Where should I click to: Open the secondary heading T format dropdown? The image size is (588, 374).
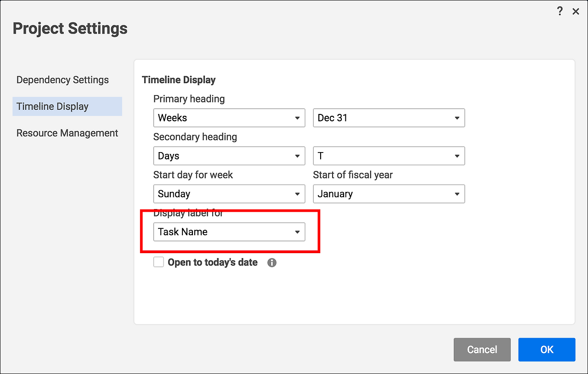(x=389, y=156)
